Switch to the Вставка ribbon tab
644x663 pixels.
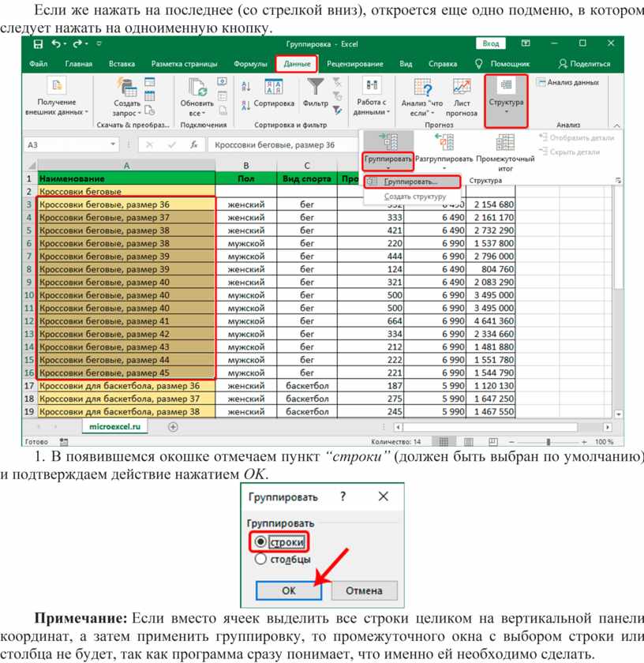coord(122,64)
